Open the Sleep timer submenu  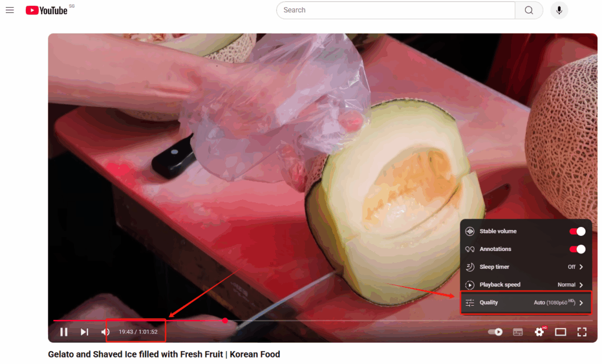click(x=526, y=267)
